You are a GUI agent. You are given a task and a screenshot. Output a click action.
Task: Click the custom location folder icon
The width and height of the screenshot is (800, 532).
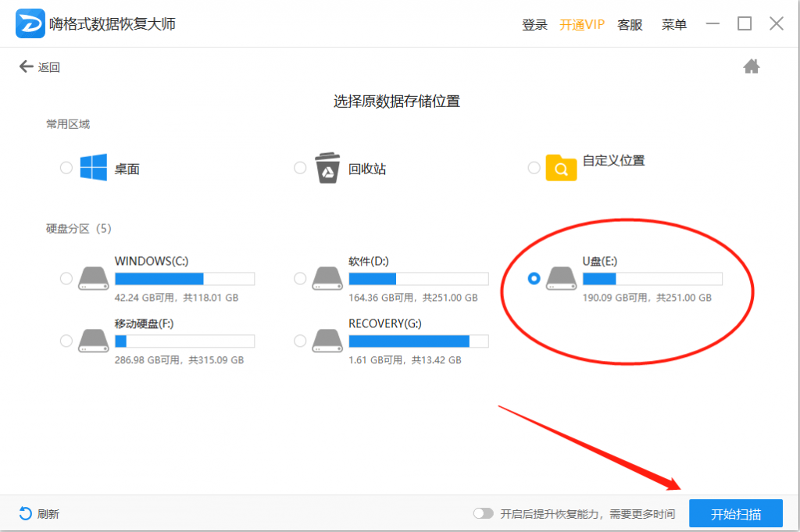tap(561, 167)
